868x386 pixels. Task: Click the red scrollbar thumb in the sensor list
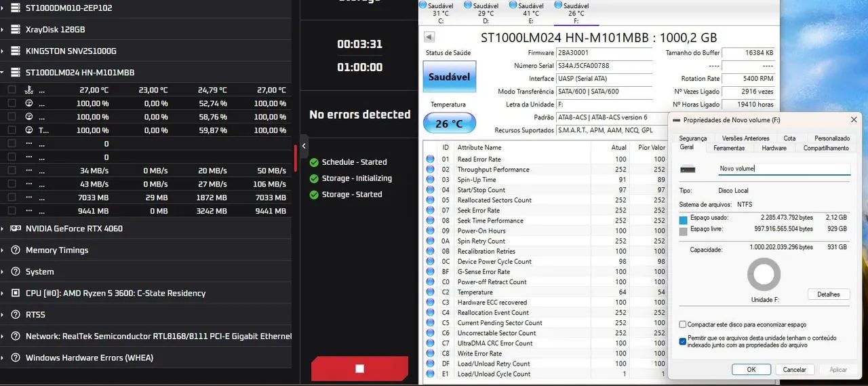click(x=295, y=157)
